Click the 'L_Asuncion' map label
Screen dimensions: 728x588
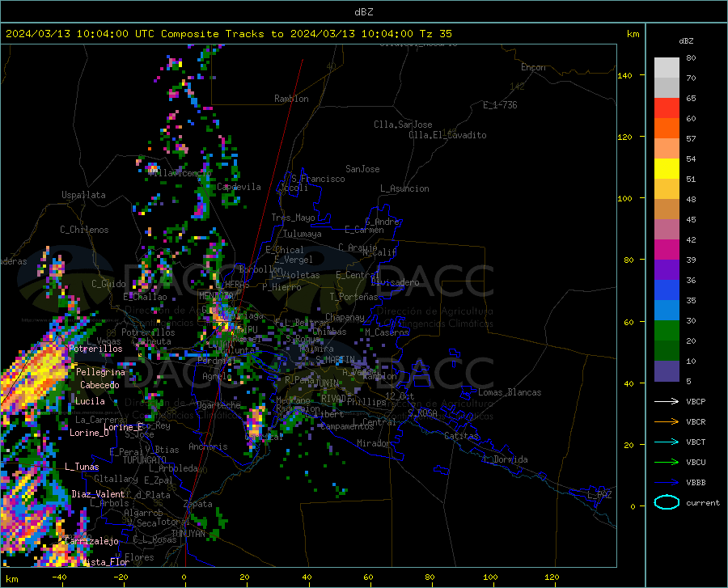click(x=404, y=188)
